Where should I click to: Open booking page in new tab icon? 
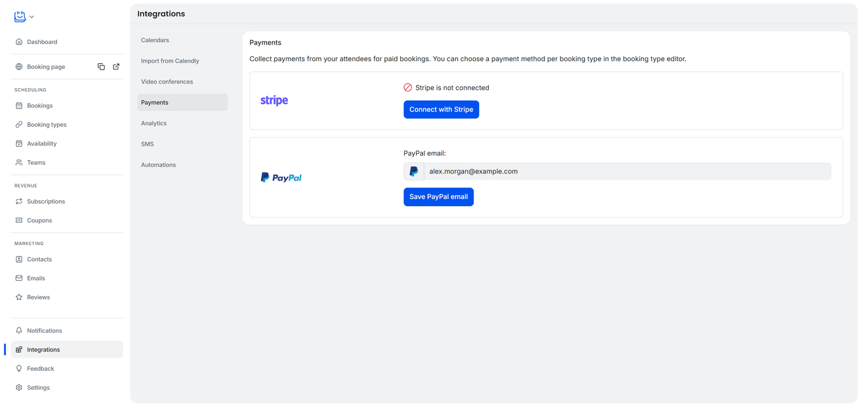pos(116,67)
